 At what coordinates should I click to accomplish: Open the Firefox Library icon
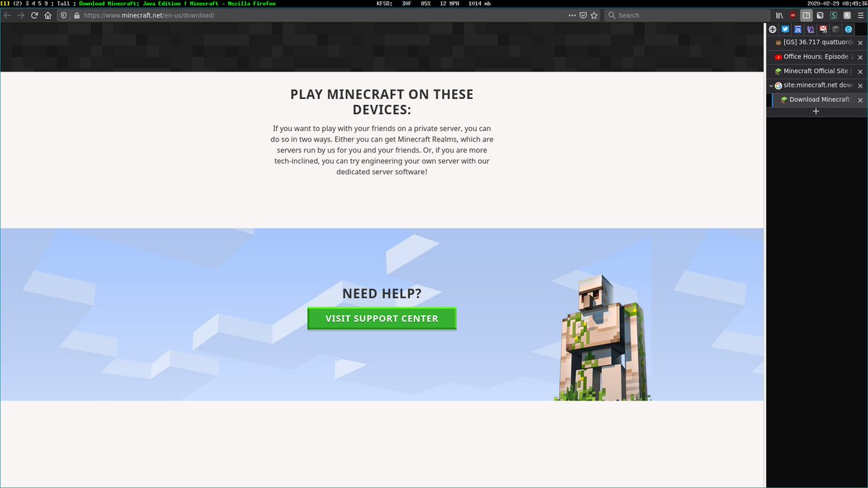(779, 15)
